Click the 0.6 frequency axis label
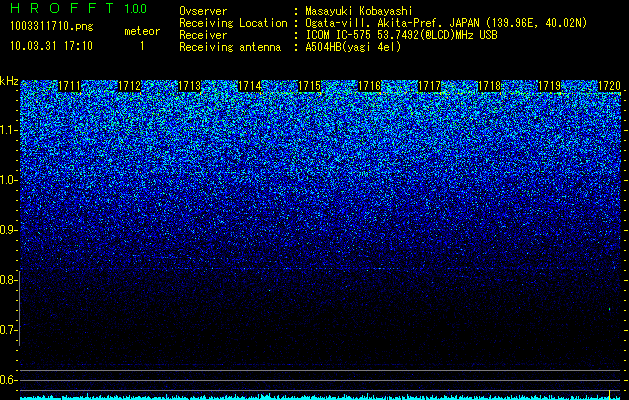This screenshot has width=629, height=400. [x=7, y=380]
